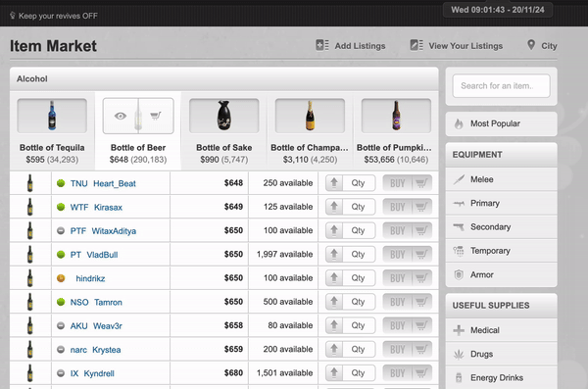Buy from Kirasax's $649 listing
This screenshot has height=389, width=588.
tap(408, 207)
